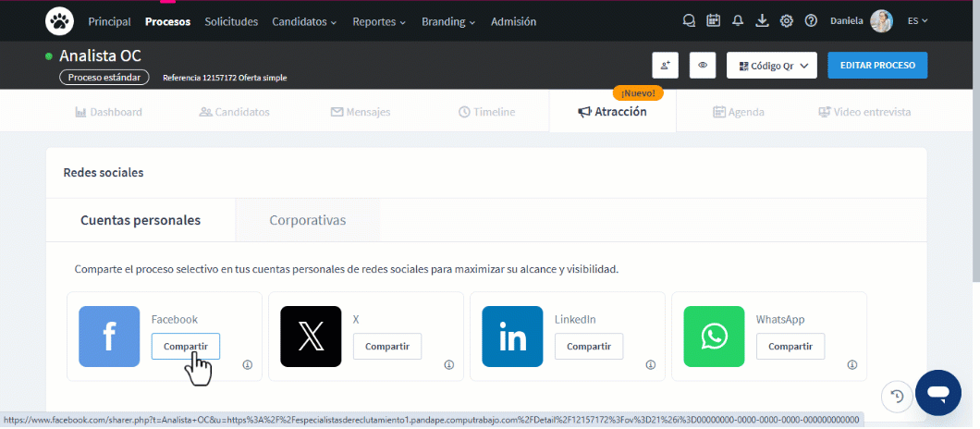Click Compartir under WhatsApp

790,346
